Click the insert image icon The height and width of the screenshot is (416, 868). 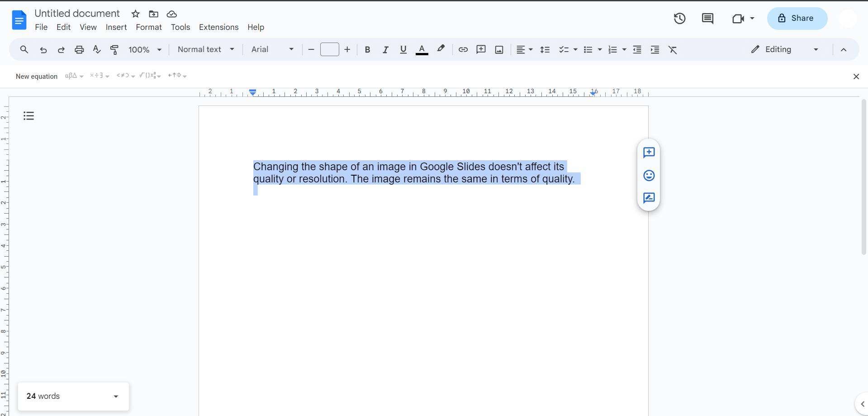click(x=499, y=50)
